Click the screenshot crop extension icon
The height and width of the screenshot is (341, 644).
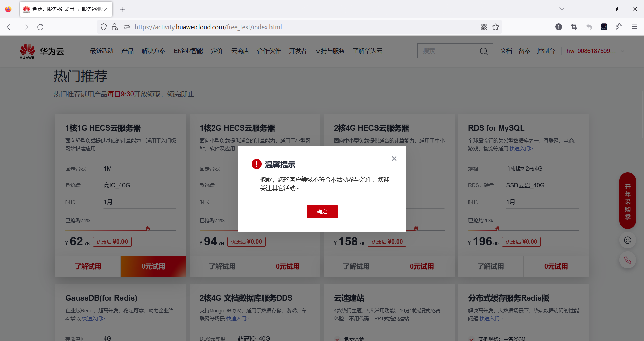click(x=574, y=27)
